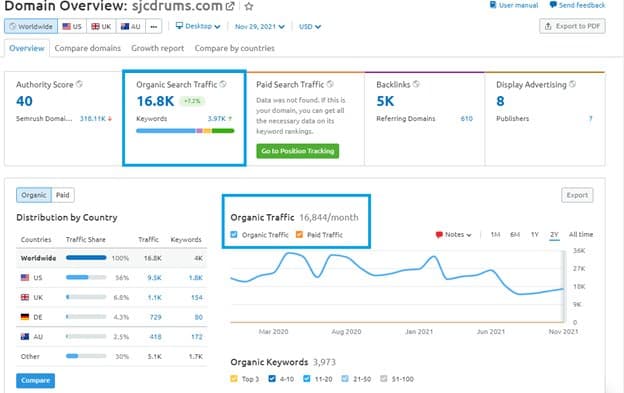Viewport: 624px width, 393px height.
Task: Open the Growth report tab
Action: tap(158, 48)
